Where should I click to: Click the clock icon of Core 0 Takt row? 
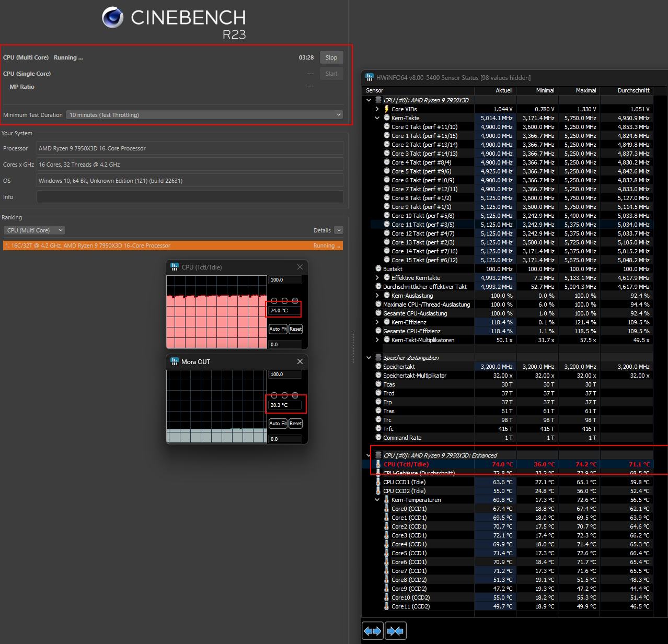pyautogui.click(x=387, y=126)
